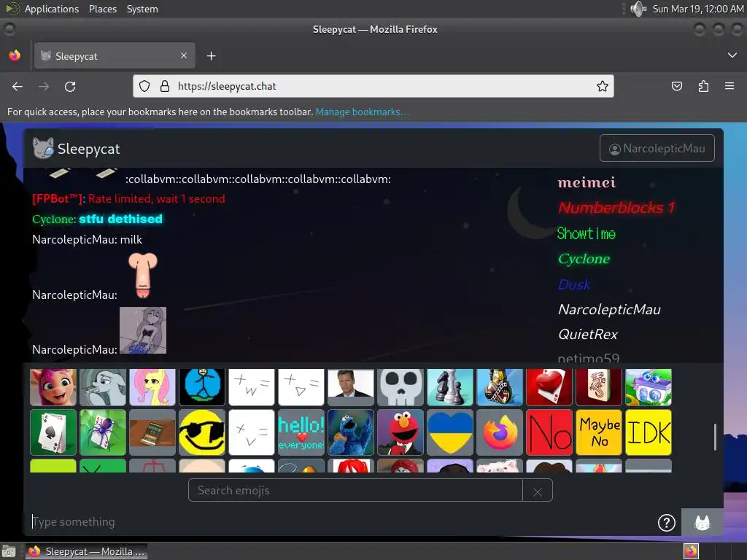Pick the mahjong dragon tile emoji

pyautogui.click(x=599, y=387)
